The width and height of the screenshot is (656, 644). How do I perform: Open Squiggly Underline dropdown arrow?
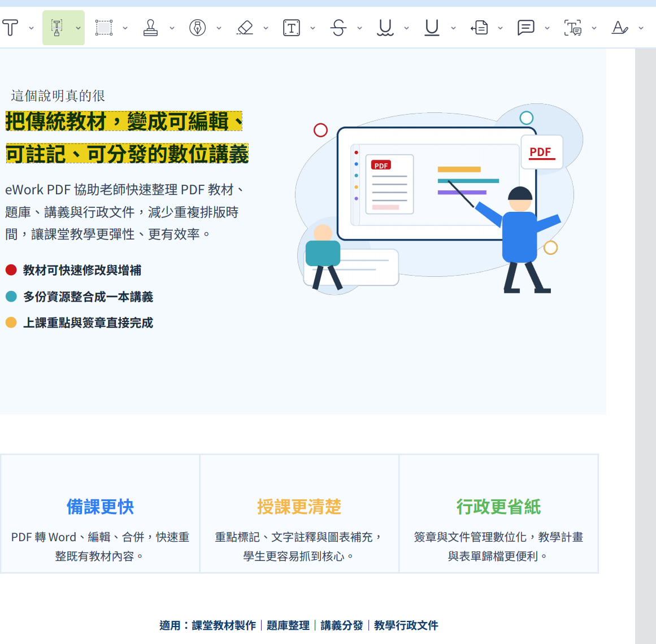pos(406,28)
